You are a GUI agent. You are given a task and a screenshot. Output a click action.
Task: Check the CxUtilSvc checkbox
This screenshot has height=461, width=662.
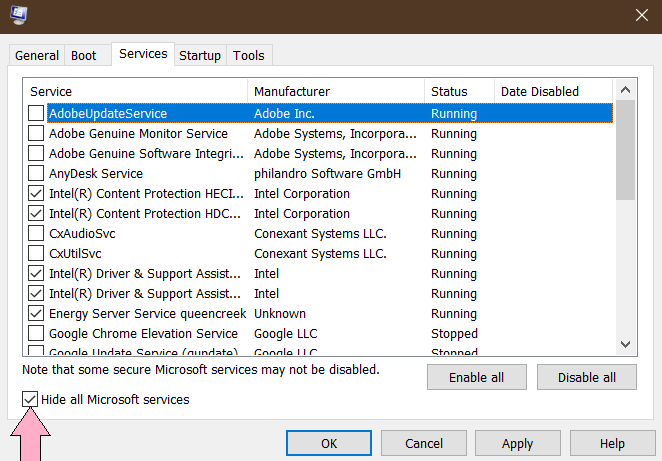(36, 253)
